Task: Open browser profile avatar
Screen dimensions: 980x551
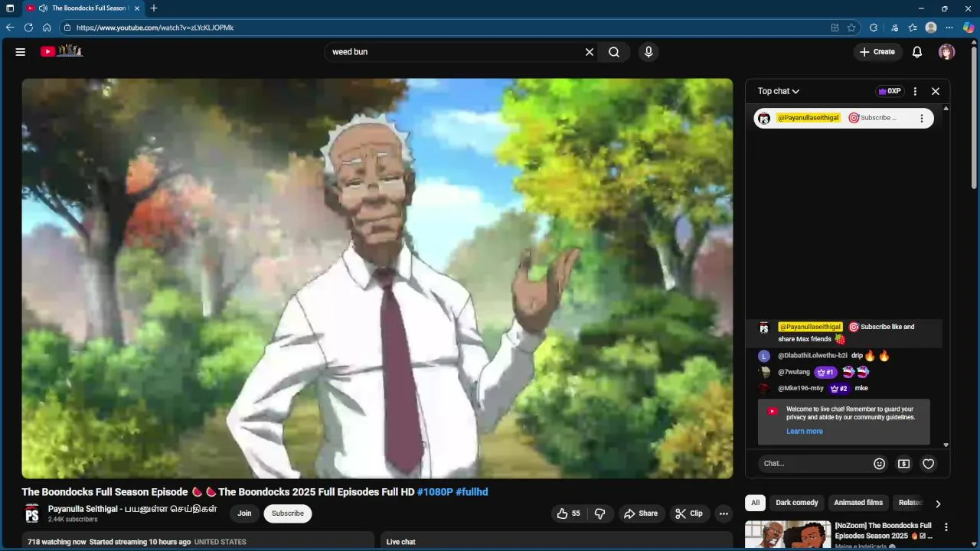Action: (x=931, y=28)
